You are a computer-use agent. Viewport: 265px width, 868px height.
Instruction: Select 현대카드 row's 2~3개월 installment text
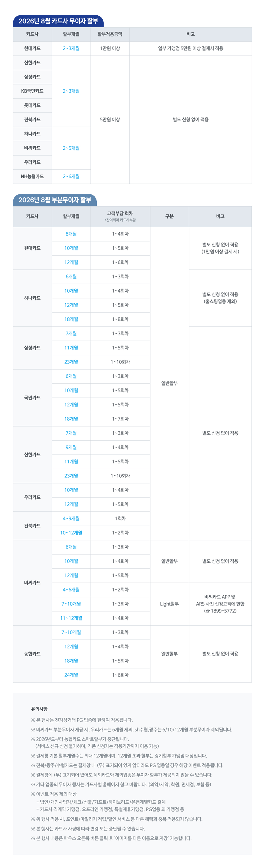(x=71, y=48)
